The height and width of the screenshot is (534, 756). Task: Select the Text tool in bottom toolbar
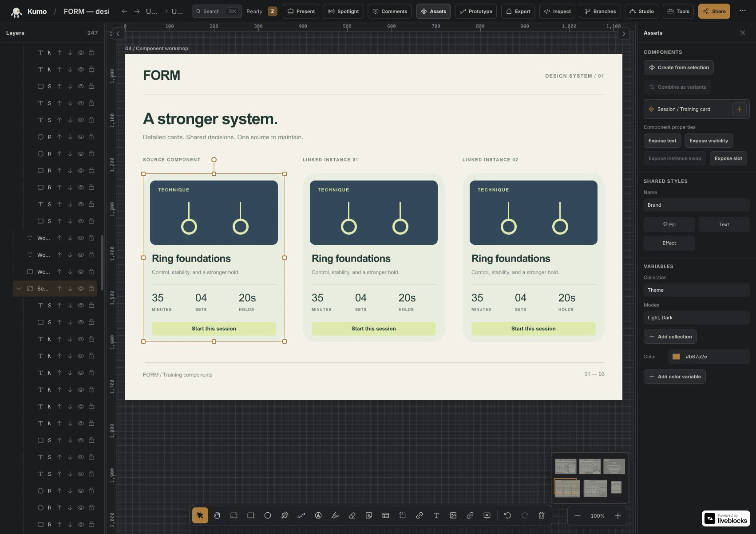point(436,515)
